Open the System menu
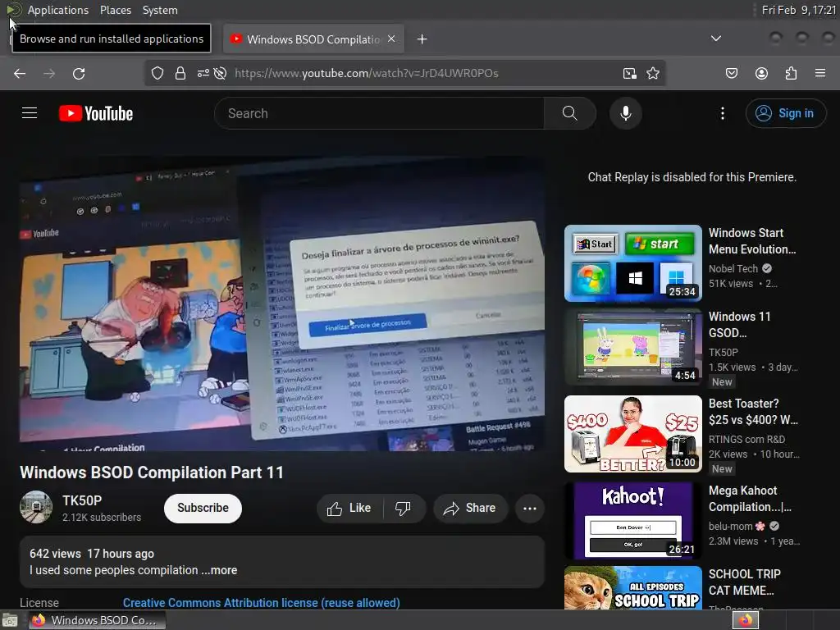840x630 pixels. (x=160, y=10)
